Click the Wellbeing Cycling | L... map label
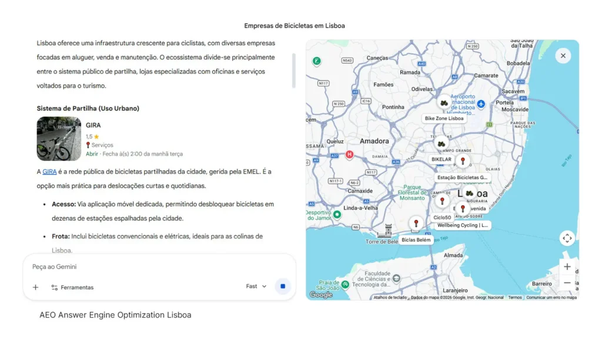Screen dimensions: 602x364 [x=463, y=225]
